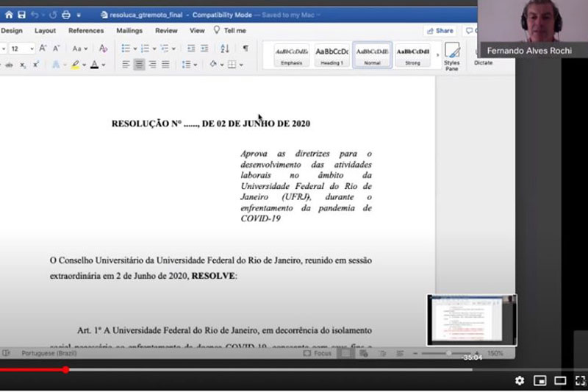Click the Print icon in quick access toolbar
The image size is (588, 392).
66,14
